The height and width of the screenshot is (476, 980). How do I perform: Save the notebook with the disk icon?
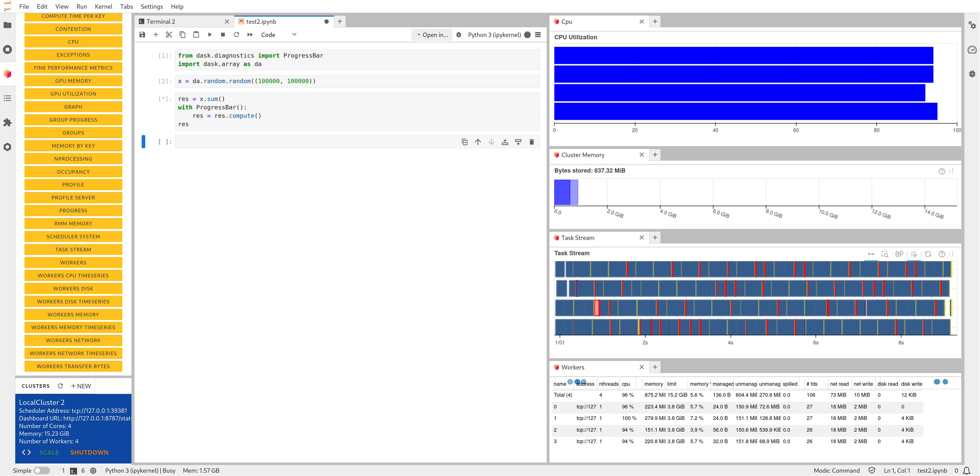pos(142,35)
